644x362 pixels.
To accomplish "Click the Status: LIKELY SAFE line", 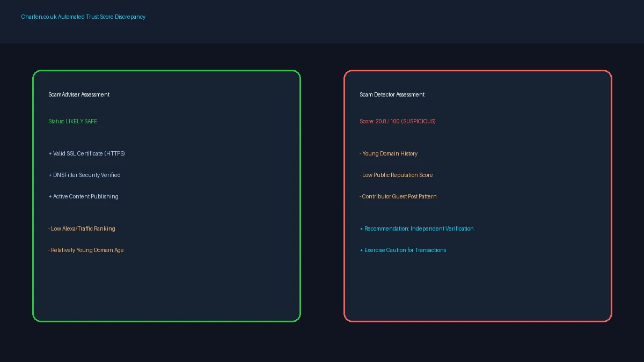I will click(x=73, y=121).
